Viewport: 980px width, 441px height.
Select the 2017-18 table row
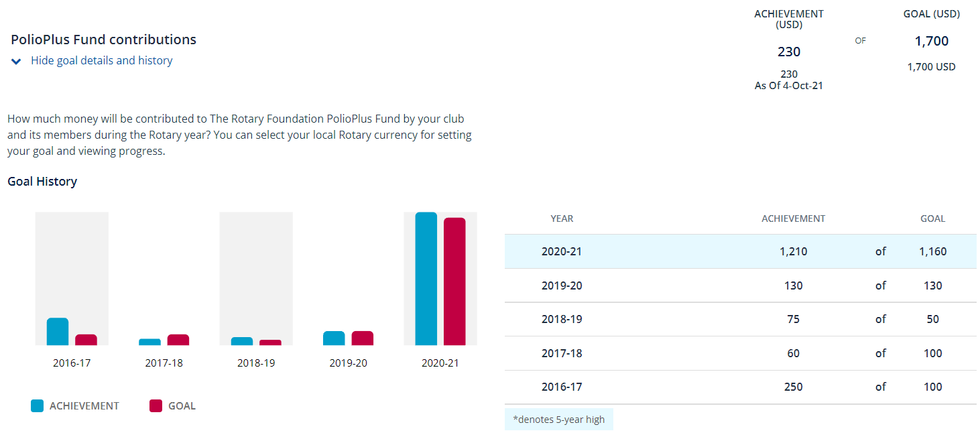tap(740, 353)
